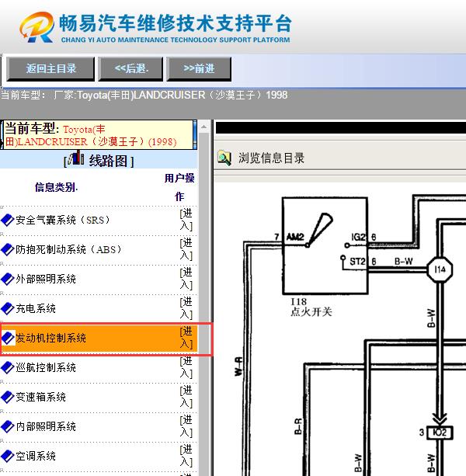Click the IG2 terminal label in diagram
466x476 pixels.
tap(359, 237)
